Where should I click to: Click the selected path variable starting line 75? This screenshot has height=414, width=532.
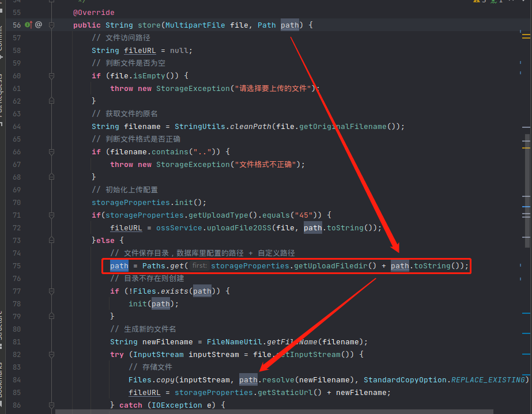(119, 266)
